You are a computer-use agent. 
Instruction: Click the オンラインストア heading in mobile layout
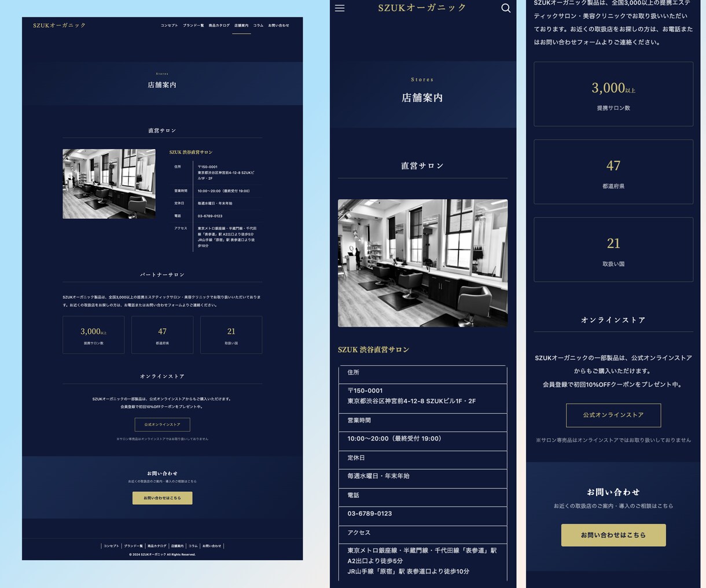click(x=613, y=320)
